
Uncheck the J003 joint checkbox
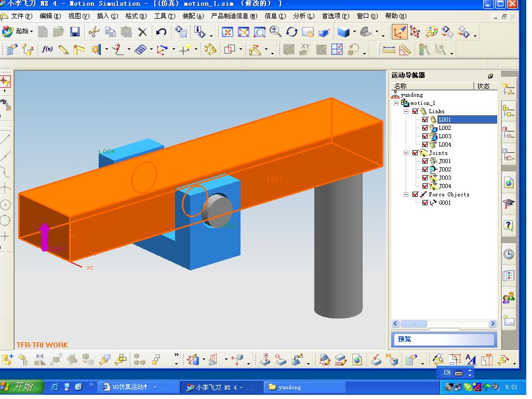(425, 178)
